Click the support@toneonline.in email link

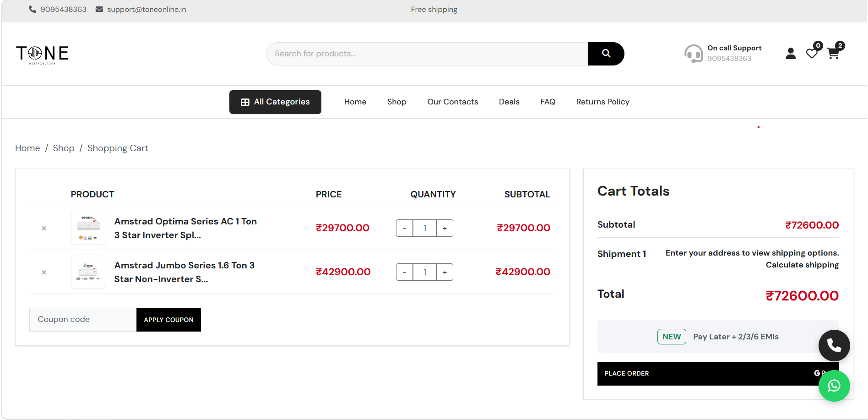[x=146, y=9]
